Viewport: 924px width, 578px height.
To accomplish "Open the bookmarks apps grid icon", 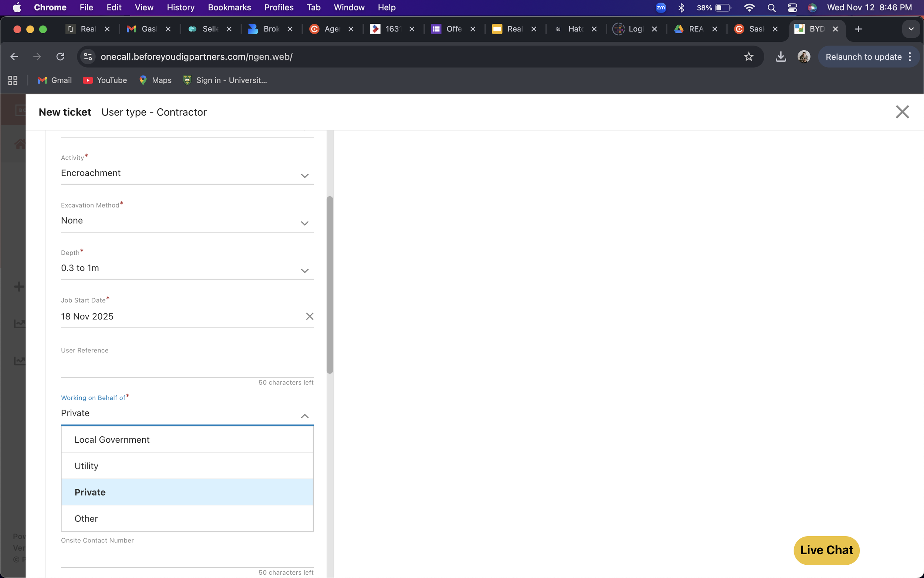I will click(x=13, y=80).
